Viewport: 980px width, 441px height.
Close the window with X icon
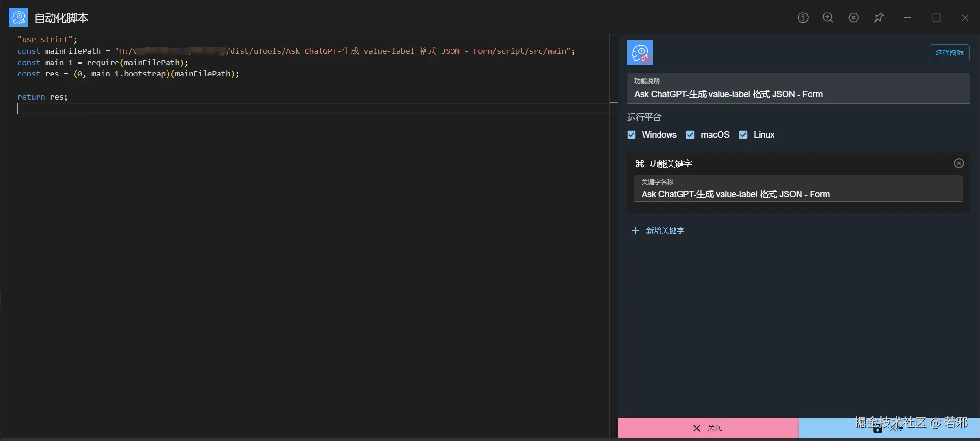pyautogui.click(x=965, y=18)
